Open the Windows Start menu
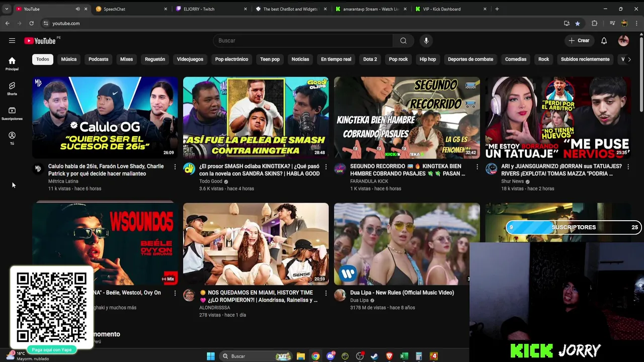The image size is (644, 362). pyautogui.click(x=211, y=356)
